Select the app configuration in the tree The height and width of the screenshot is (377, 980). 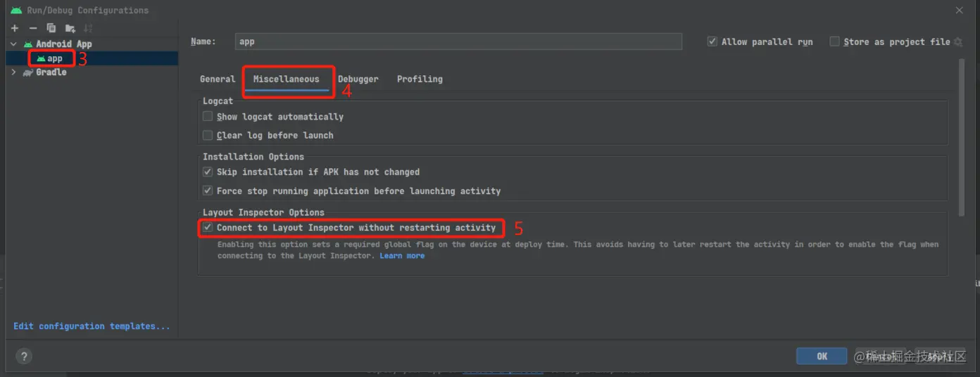(x=55, y=58)
